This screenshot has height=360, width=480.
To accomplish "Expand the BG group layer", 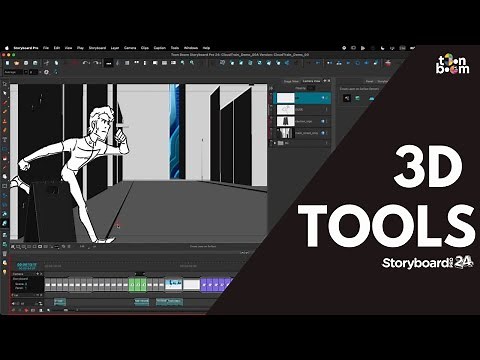I will (x=275, y=143).
